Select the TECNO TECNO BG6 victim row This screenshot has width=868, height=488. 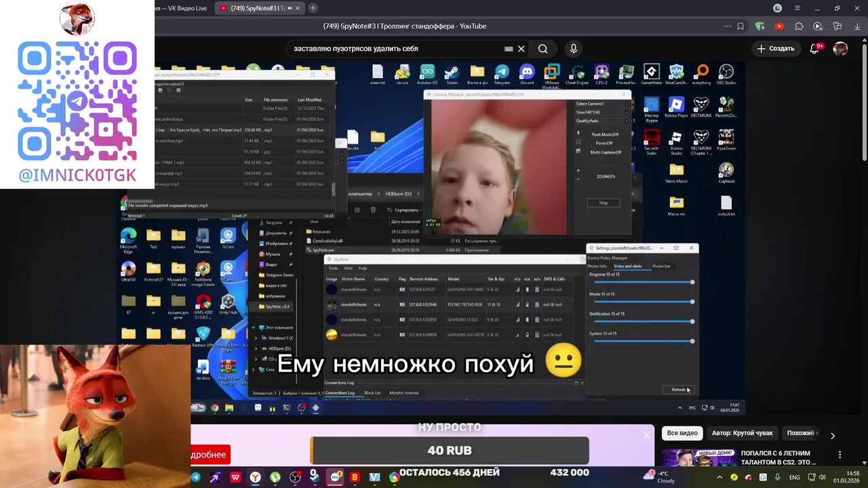coord(453,304)
